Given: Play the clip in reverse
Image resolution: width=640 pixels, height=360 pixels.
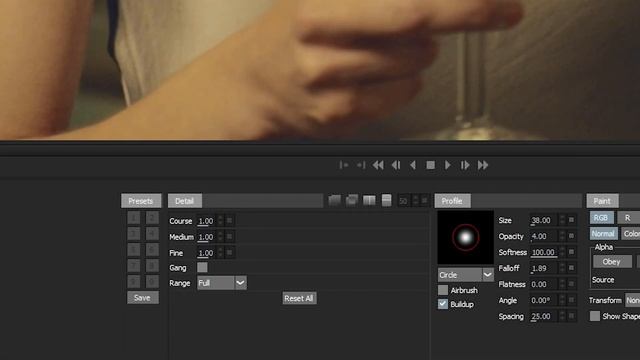Looking at the screenshot, I should click(413, 165).
